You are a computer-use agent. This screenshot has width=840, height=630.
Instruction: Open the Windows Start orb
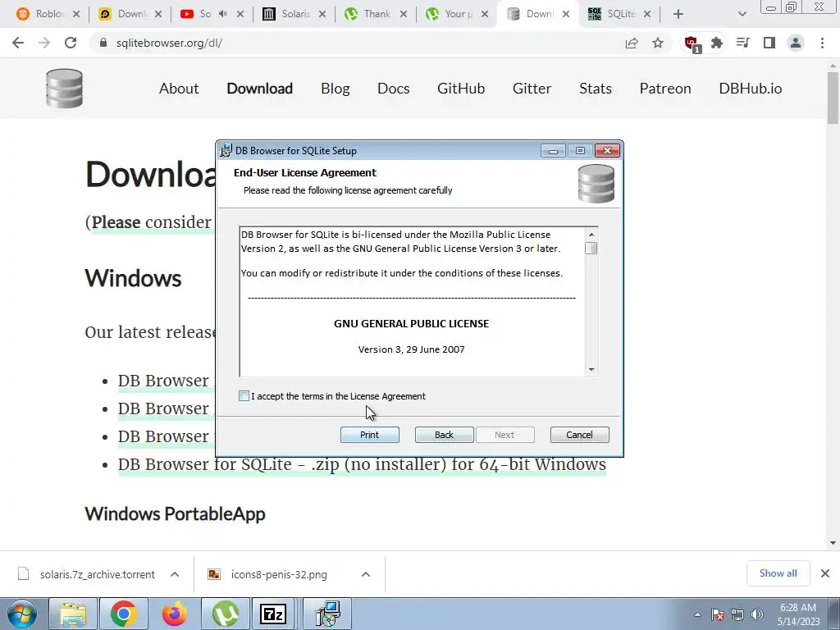tap(21, 614)
